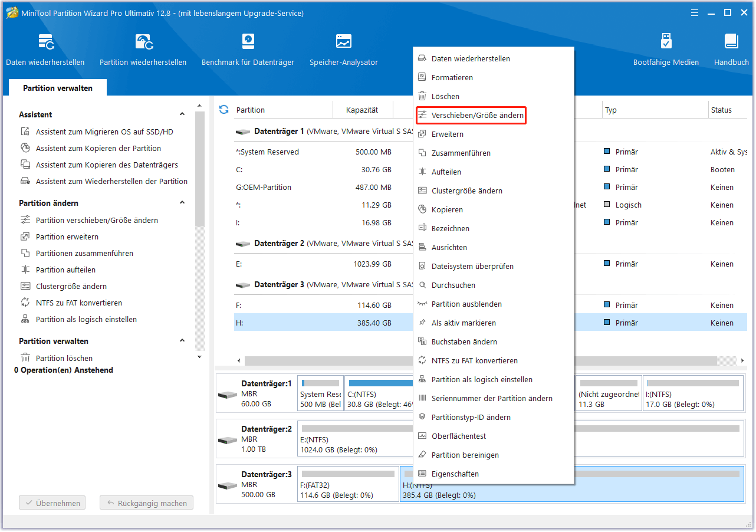Choose Partition bereinigen from context menu
Screen dimensions: 756x532
494,455
